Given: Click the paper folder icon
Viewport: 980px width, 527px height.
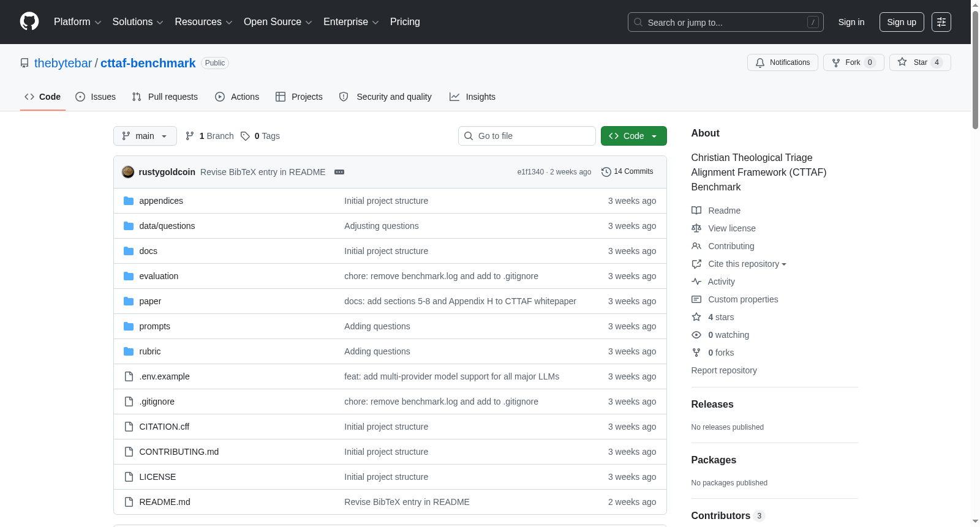Looking at the screenshot, I should coord(129,301).
